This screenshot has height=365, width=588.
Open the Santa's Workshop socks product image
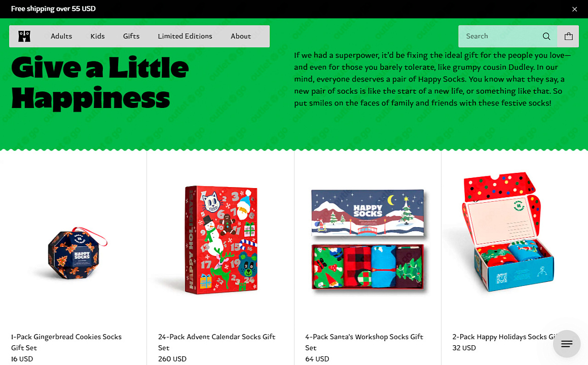[368, 239]
